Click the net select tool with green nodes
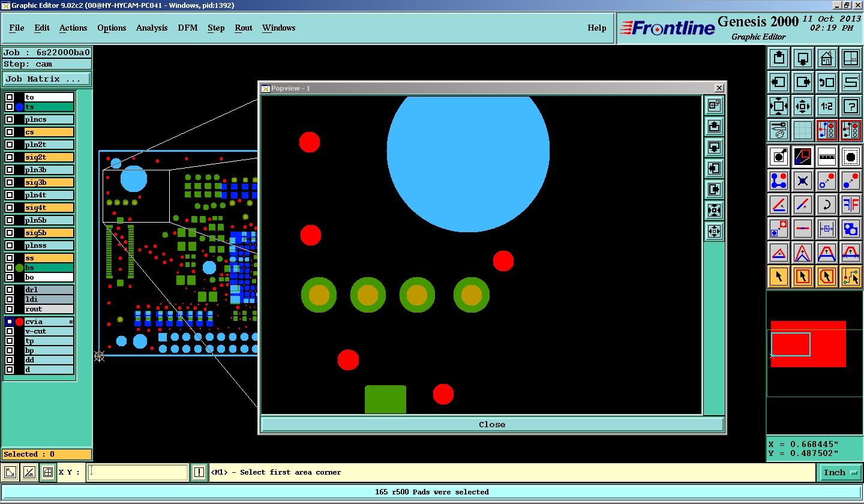 click(x=851, y=276)
